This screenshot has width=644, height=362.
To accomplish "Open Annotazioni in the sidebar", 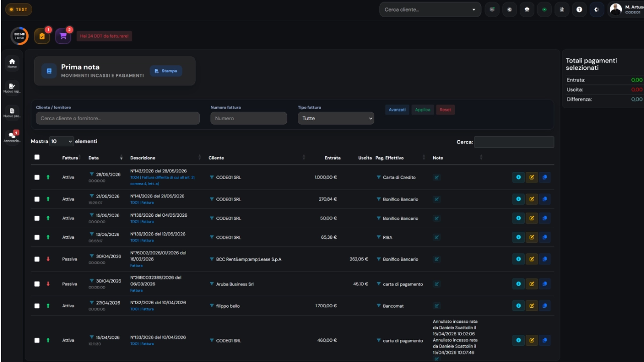I will click(x=12, y=136).
